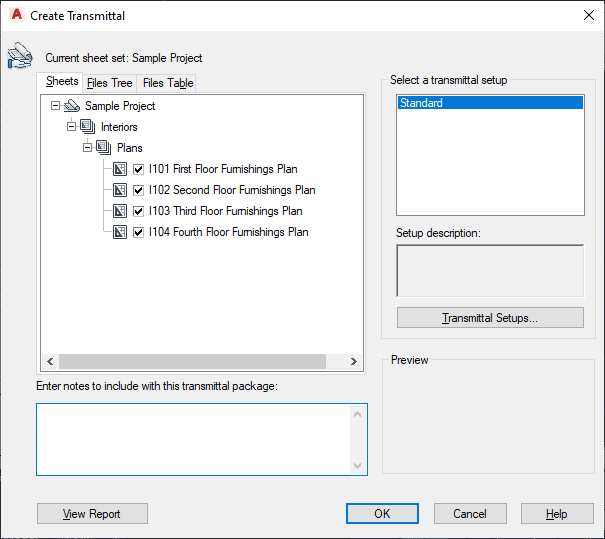Click the I104 Fourth Floor sheet icon
The image size is (605, 539).
coord(120,232)
